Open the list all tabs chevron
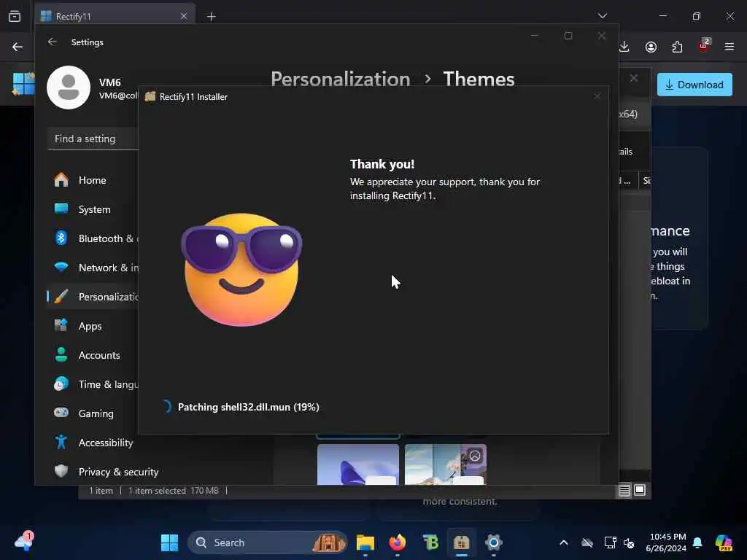This screenshot has height=560, width=747. pyautogui.click(x=602, y=16)
